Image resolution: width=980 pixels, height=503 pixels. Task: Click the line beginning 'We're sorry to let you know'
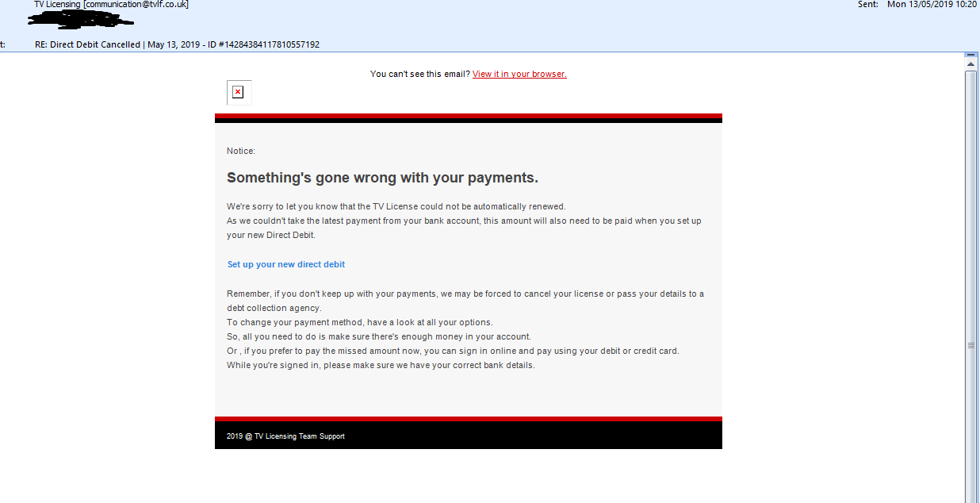pos(396,206)
